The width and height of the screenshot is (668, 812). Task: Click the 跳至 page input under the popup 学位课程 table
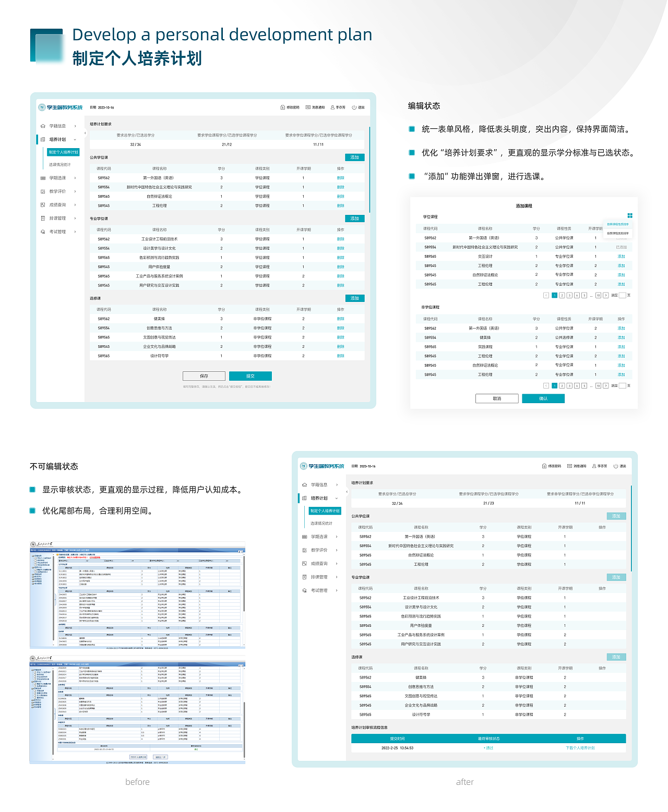click(x=622, y=295)
